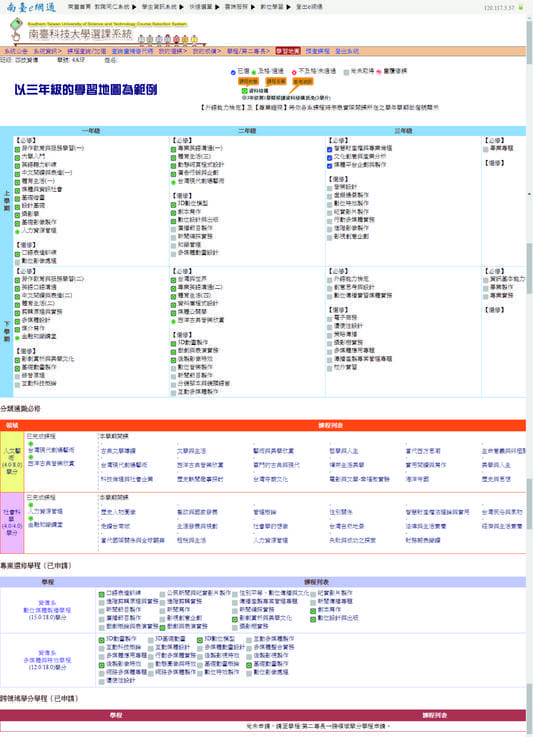Click the 上學期 row header
This screenshot has height=737, width=533.
pyautogui.click(x=7, y=201)
